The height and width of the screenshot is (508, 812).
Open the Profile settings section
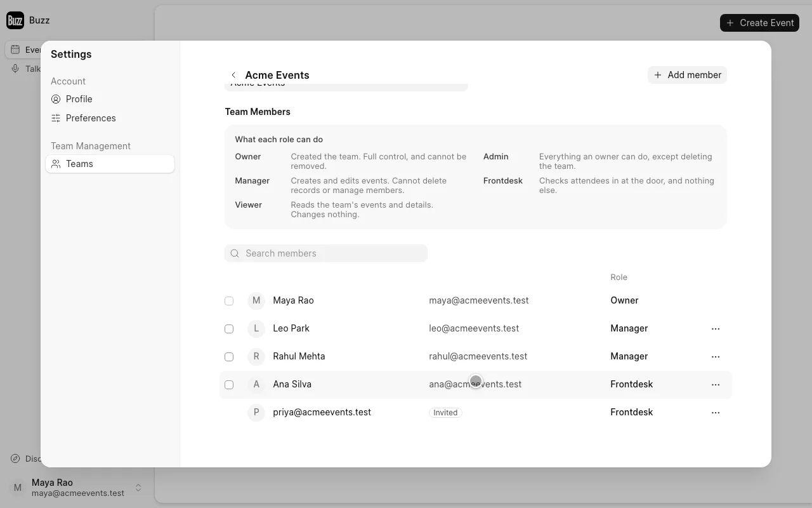tap(110, 99)
